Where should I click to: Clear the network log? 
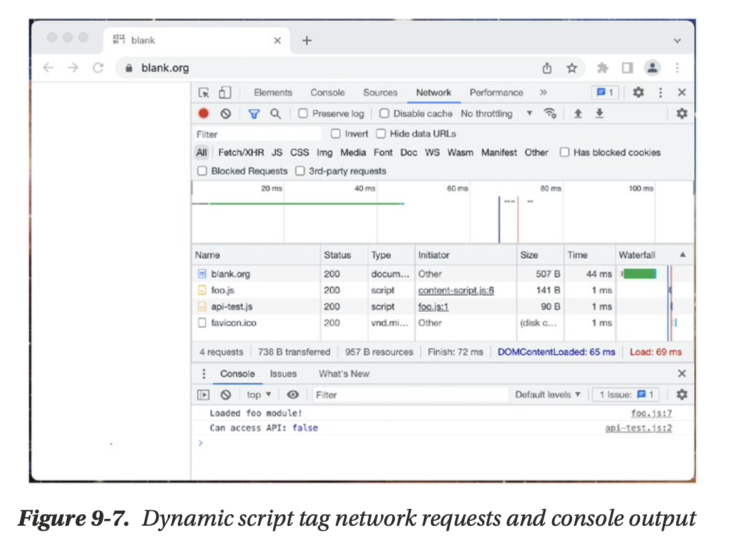[x=225, y=113]
